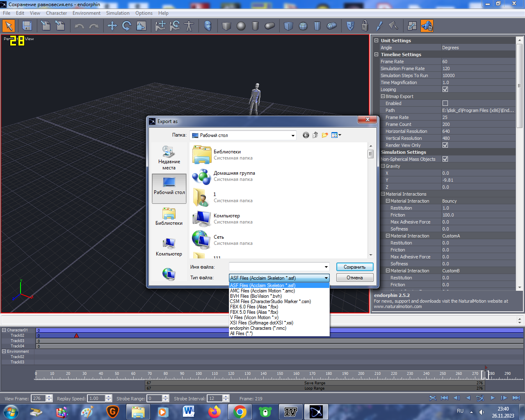
Task: Select the Rotate tool in toolbar
Action: point(127,26)
